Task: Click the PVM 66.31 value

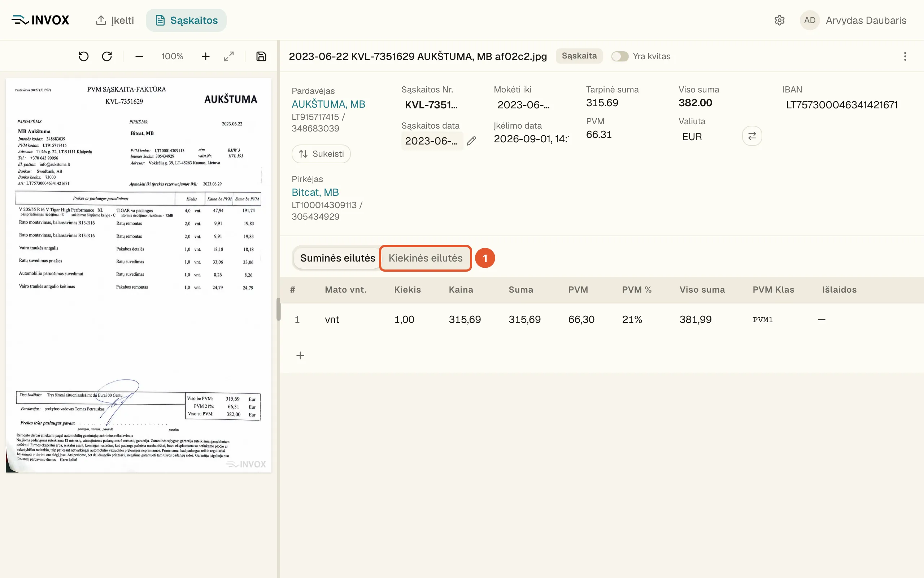Action: point(599,134)
